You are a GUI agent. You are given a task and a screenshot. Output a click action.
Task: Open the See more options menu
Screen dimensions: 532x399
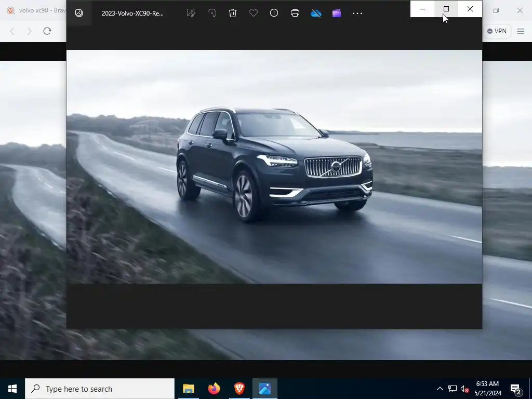[x=357, y=14]
